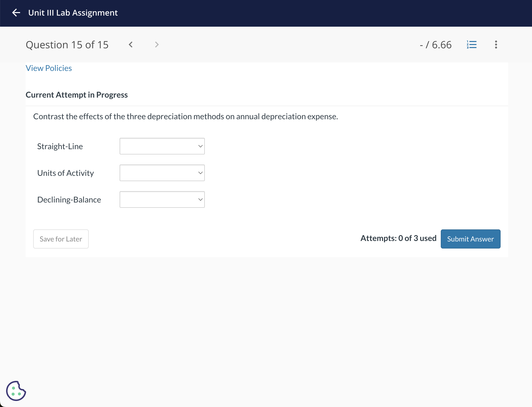Screen dimensions: 532x407
Task: Click the View Policies link
Action: (49, 68)
